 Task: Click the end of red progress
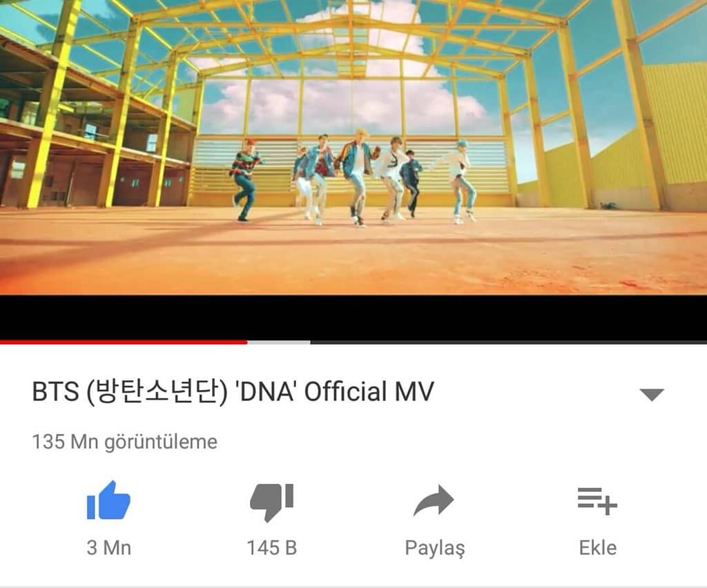pos(247,342)
